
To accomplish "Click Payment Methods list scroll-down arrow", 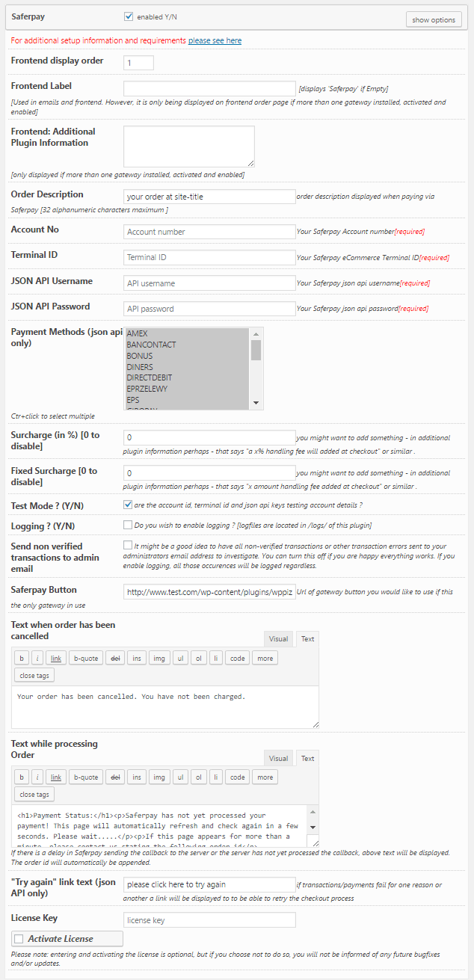I will coord(256,403).
